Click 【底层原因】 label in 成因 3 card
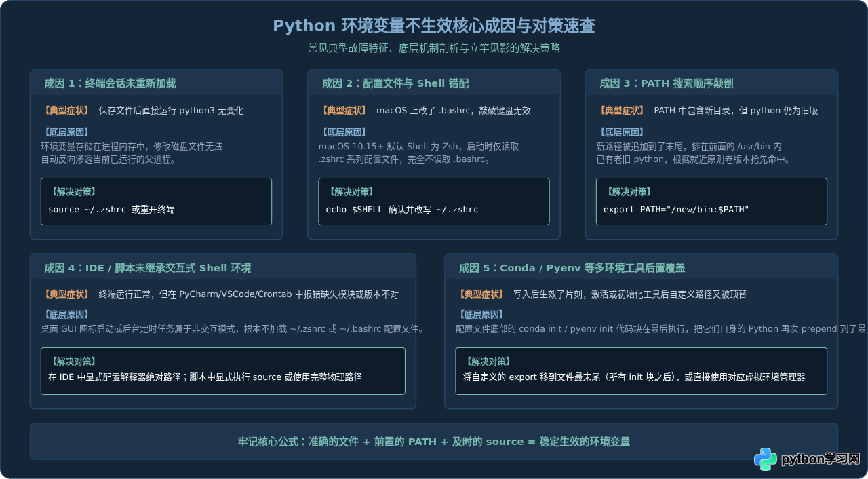Image resolution: width=868 pixels, height=479 pixels. [x=622, y=132]
